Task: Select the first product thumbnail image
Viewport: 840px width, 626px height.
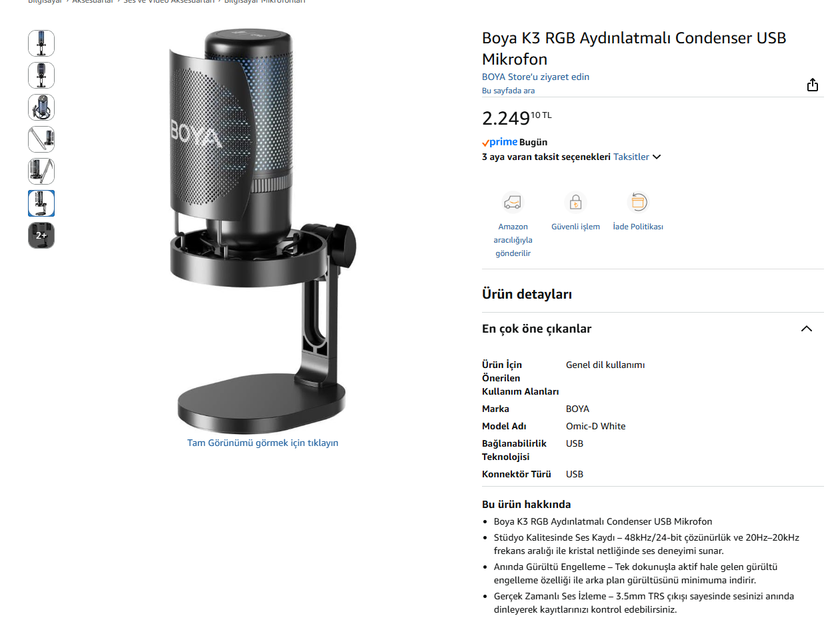Action: (41, 43)
